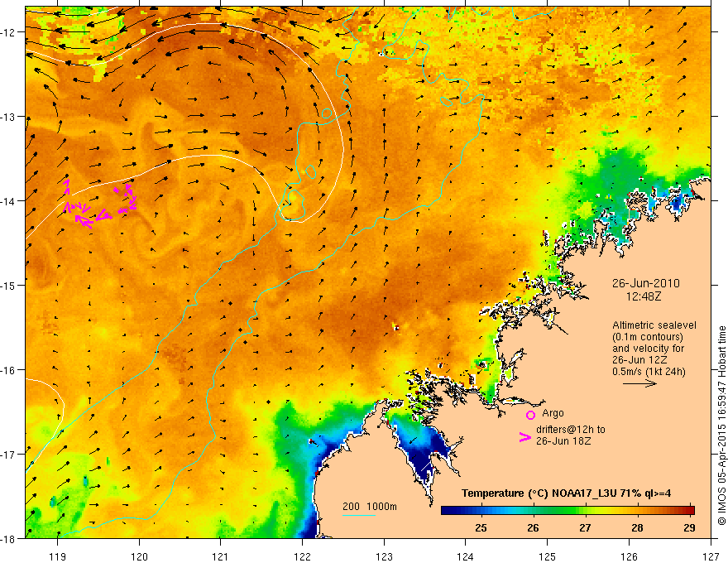Click the colorbar tick label 26

coord(533,527)
